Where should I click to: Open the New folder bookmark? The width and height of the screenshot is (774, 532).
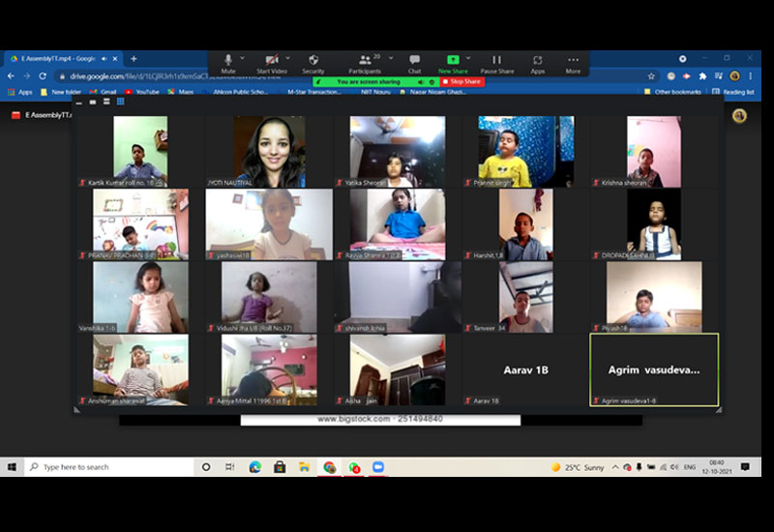click(x=61, y=92)
